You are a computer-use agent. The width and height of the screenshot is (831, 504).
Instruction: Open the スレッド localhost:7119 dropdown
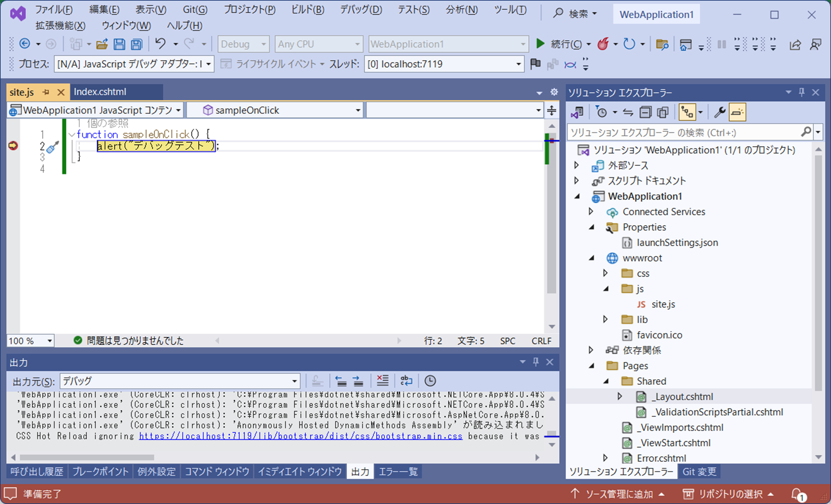coord(518,64)
